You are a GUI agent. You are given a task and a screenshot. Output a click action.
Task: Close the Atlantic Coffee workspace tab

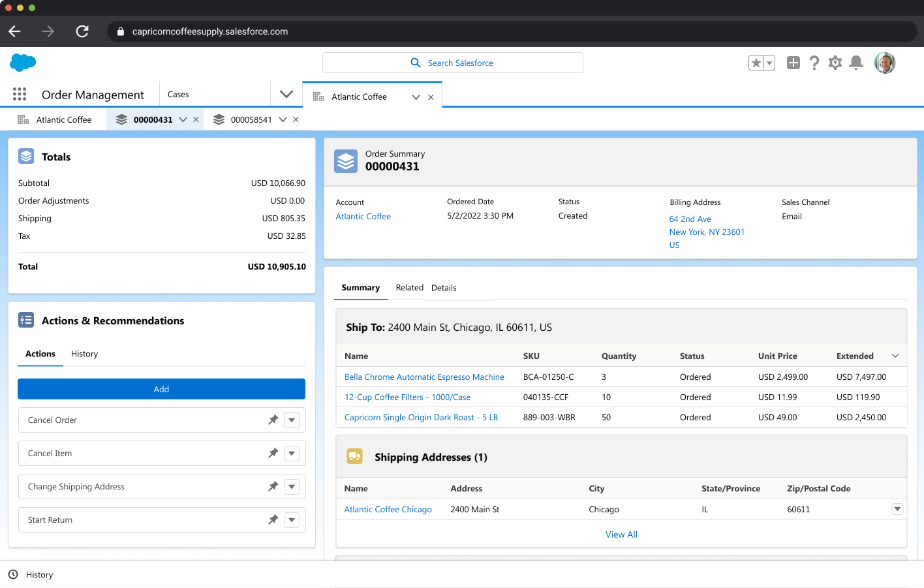(x=431, y=97)
